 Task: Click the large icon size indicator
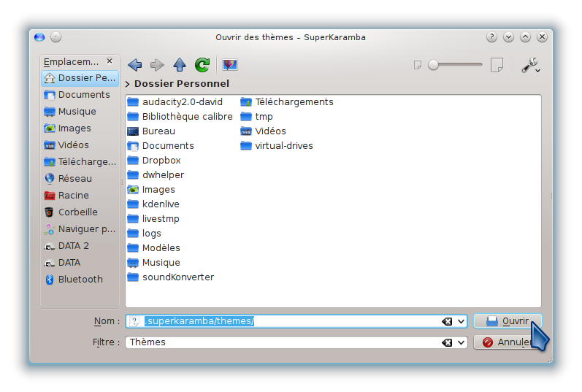pyautogui.click(x=497, y=65)
